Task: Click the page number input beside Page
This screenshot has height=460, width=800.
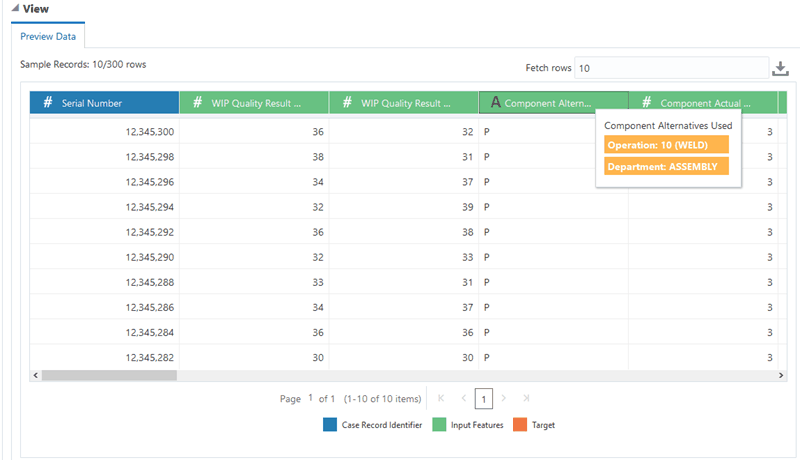Action: [x=310, y=397]
